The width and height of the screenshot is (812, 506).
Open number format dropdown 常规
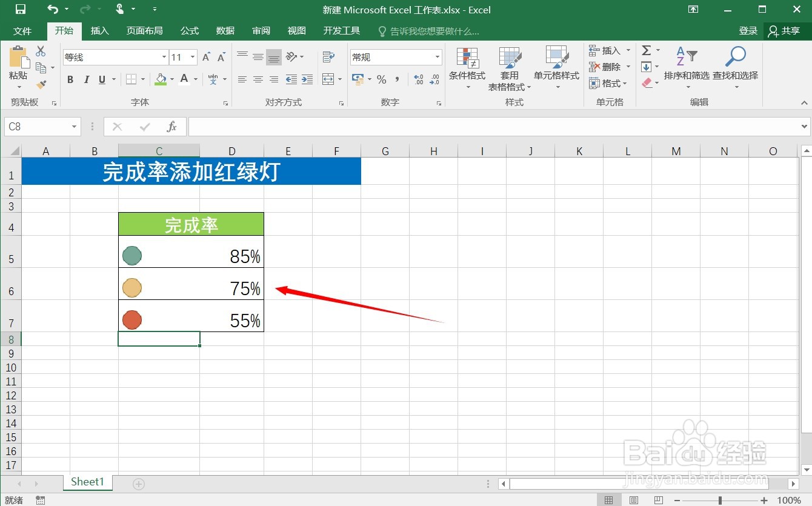point(438,58)
